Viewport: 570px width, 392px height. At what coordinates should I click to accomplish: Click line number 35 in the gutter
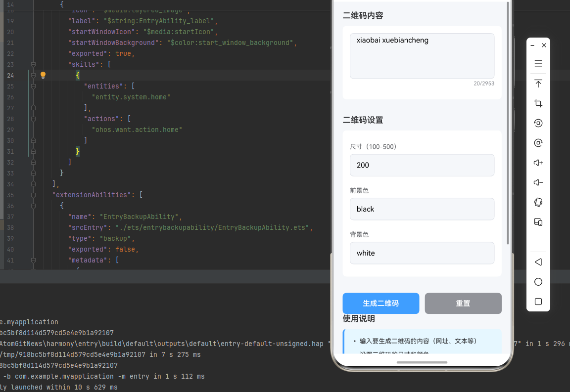(10, 195)
